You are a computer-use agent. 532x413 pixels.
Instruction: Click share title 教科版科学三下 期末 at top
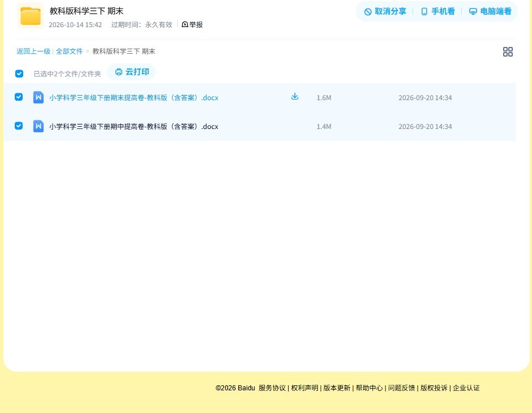[87, 11]
